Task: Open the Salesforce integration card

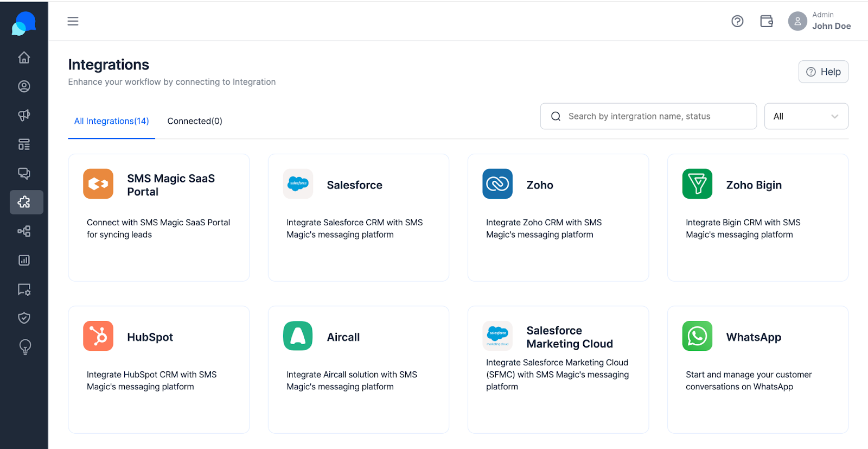Action: point(359,218)
